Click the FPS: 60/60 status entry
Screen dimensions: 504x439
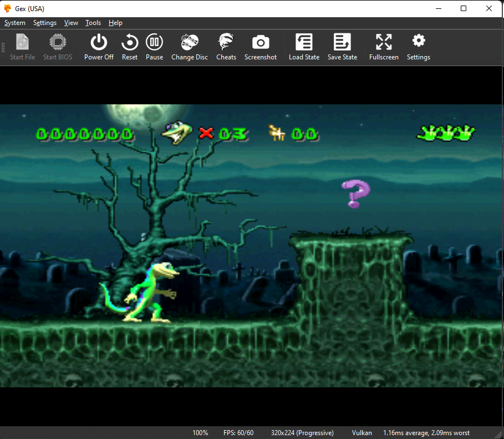tap(238, 433)
